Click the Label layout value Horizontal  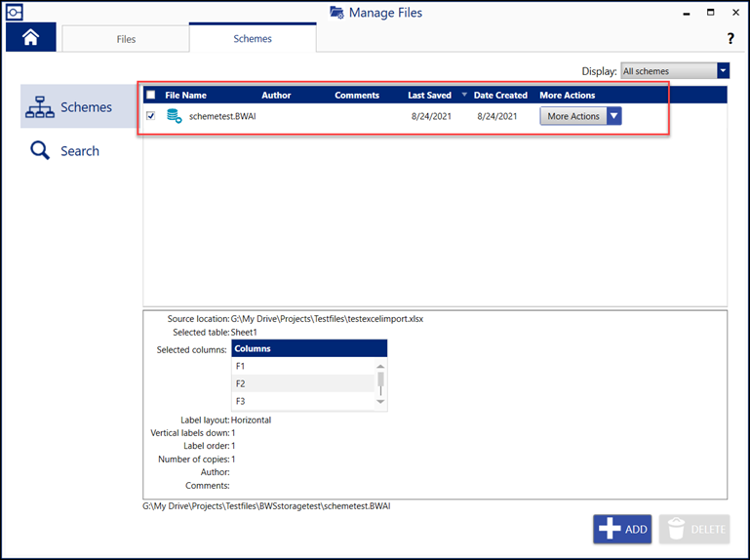251,420
